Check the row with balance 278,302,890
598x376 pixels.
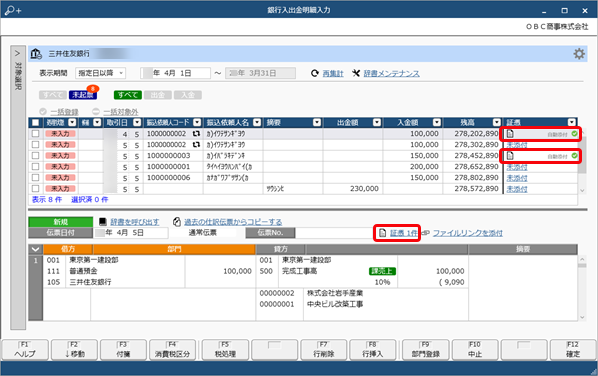[x=35, y=145]
